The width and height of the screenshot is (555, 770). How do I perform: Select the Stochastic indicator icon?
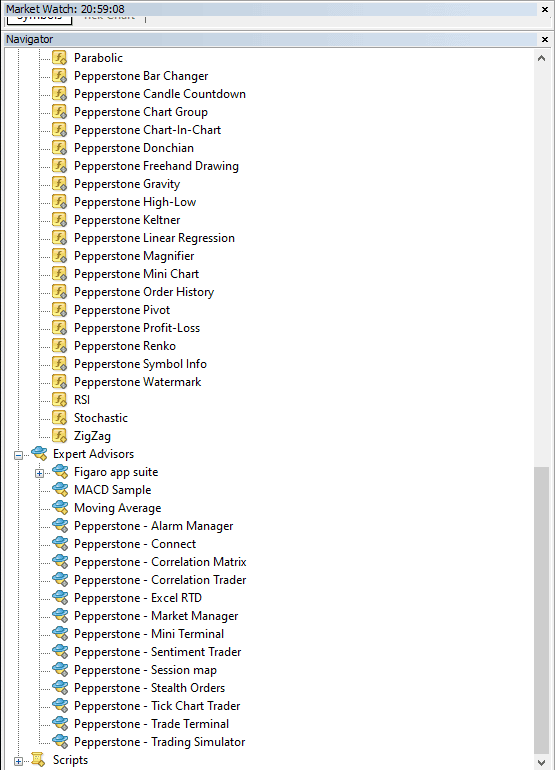(x=59, y=418)
